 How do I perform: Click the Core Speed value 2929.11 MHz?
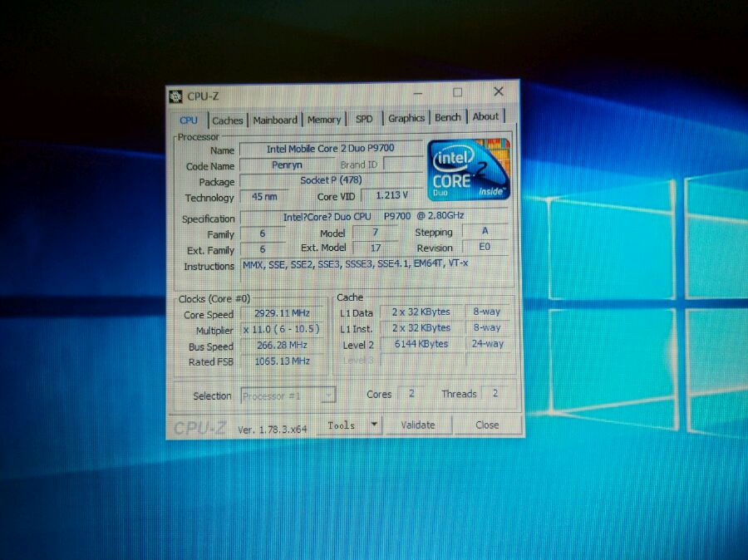pos(282,313)
